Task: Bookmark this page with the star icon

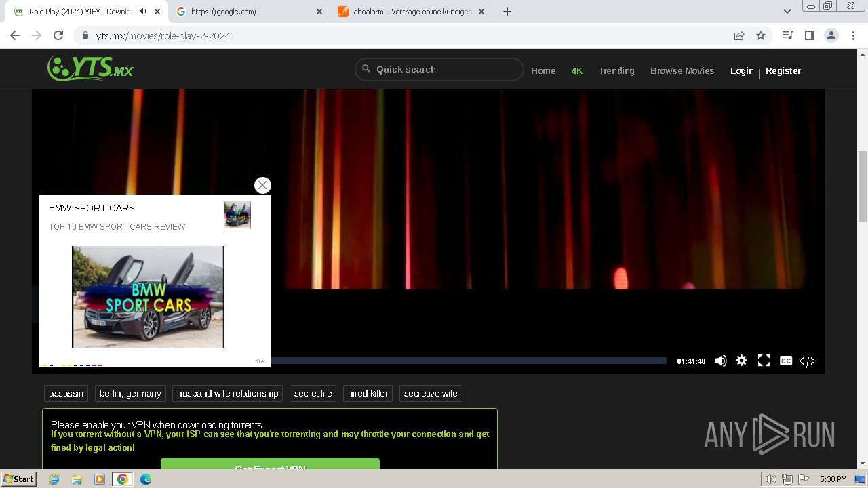Action: tap(761, 35)
